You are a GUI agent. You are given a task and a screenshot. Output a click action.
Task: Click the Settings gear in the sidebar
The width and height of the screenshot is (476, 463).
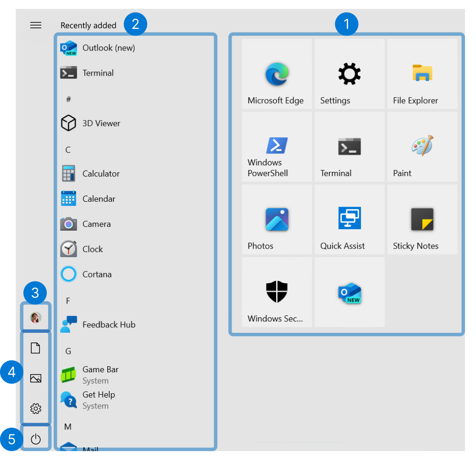(36, 408)
